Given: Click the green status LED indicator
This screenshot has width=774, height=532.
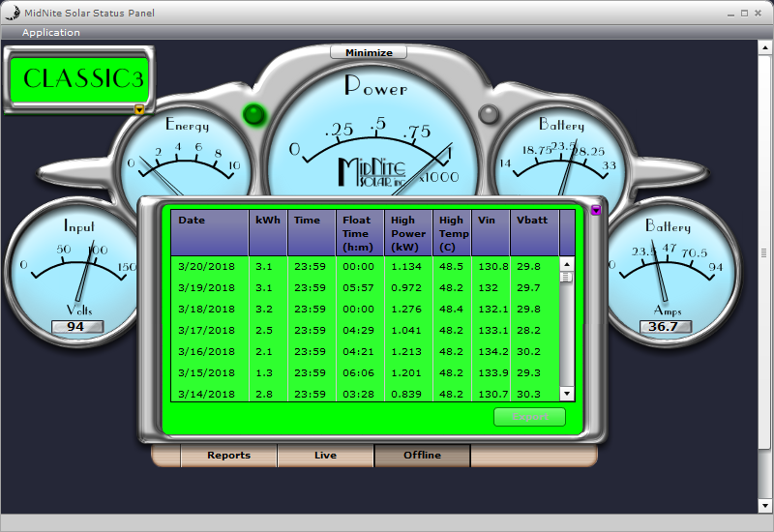Looking at the screenshot, I should (254, 115).
